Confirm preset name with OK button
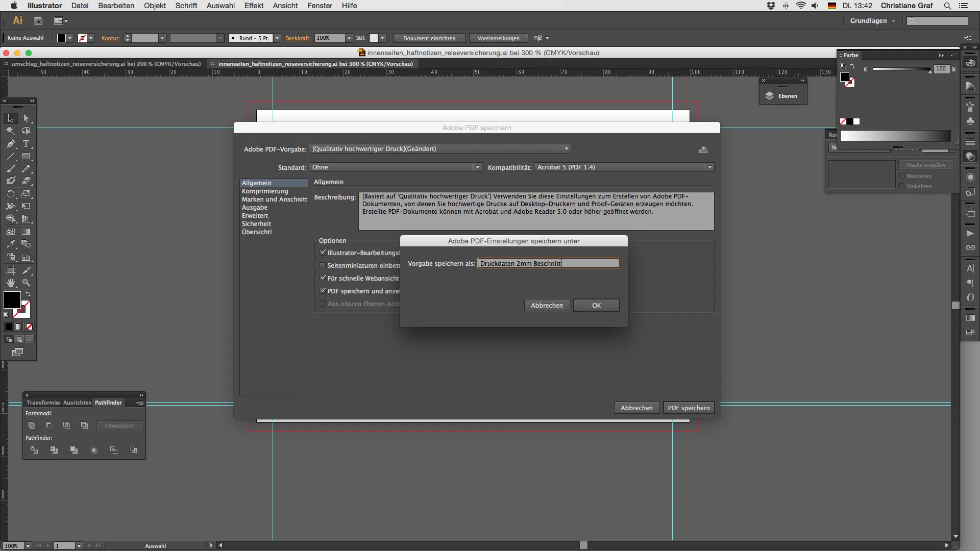 (596, 305)
